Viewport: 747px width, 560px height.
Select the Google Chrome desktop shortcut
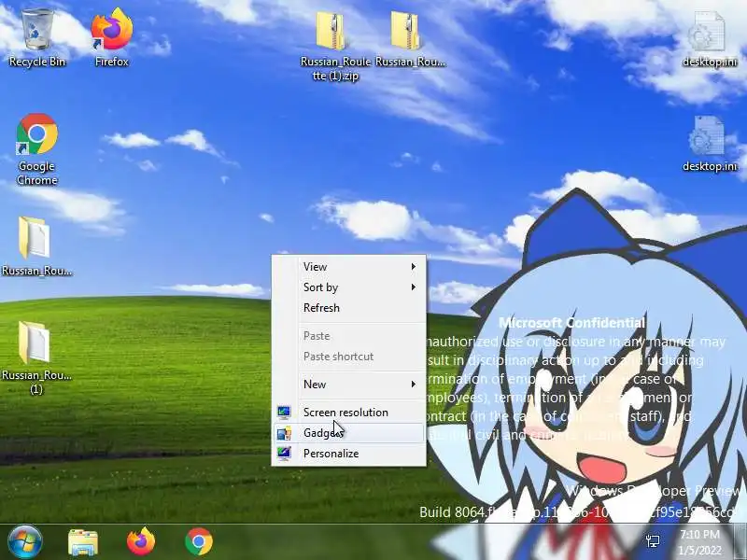(x=37, y=149)
